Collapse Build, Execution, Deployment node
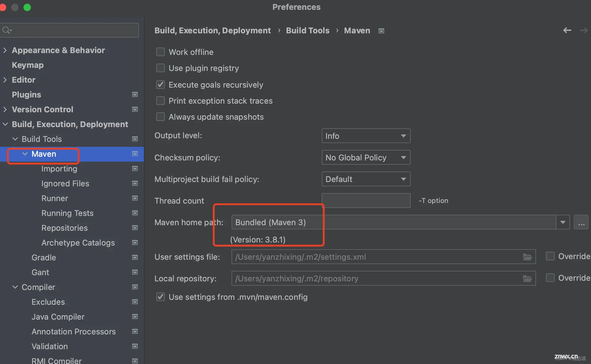 [5, 124]
